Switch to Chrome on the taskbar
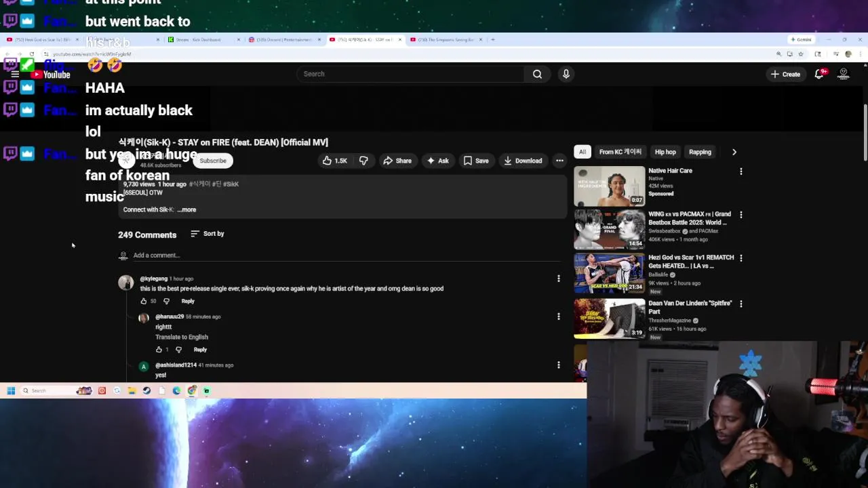 [x=192, y=390]
